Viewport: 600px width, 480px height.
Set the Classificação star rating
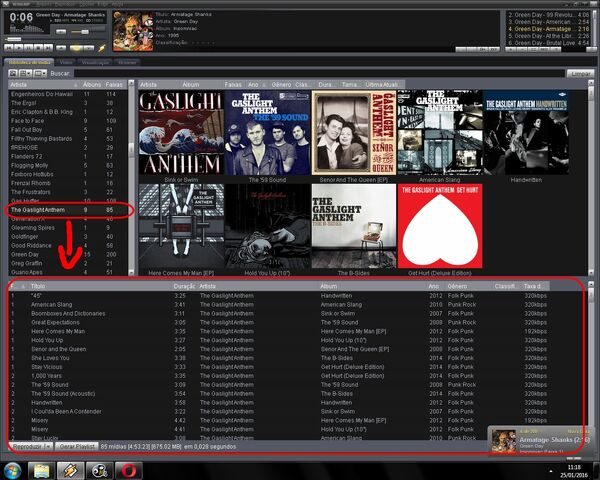[202, 43]
